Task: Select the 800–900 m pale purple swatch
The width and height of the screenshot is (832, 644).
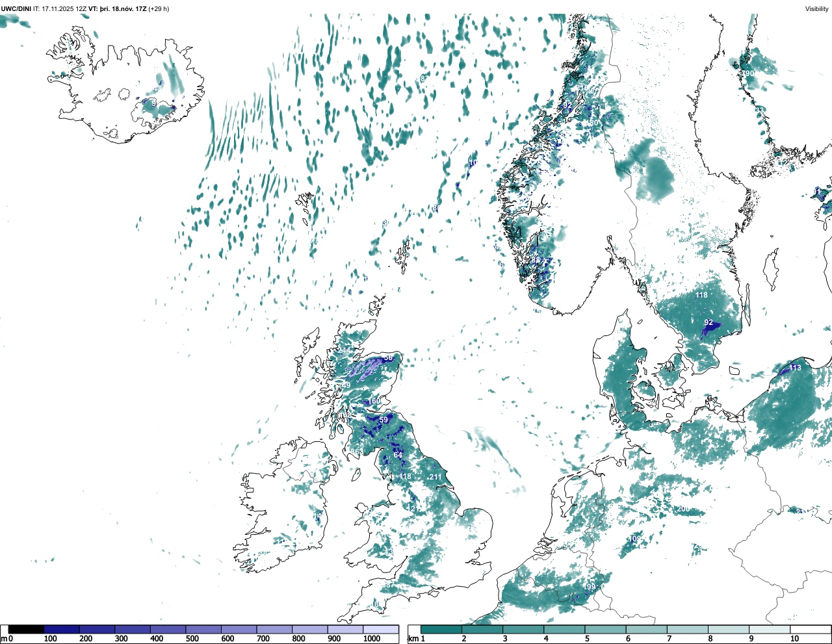Action: [x=309, y=630]
